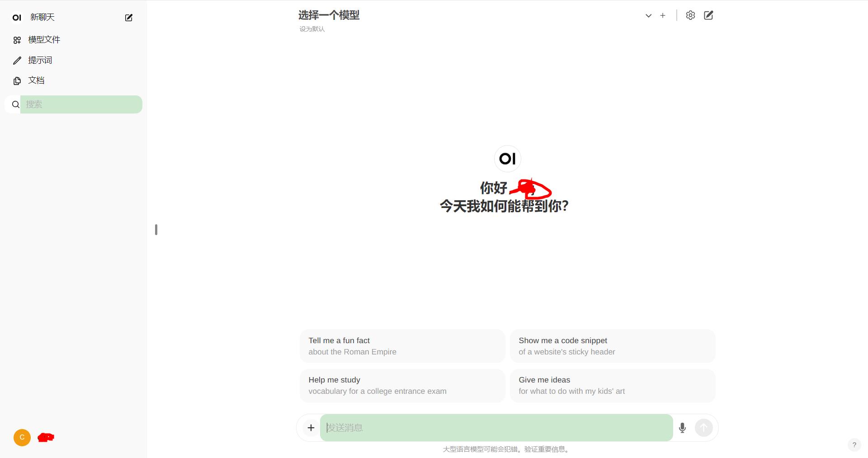The image size is (868, 458).
Task: Open 提示词 in the sidebar
Action: (40, 60)
